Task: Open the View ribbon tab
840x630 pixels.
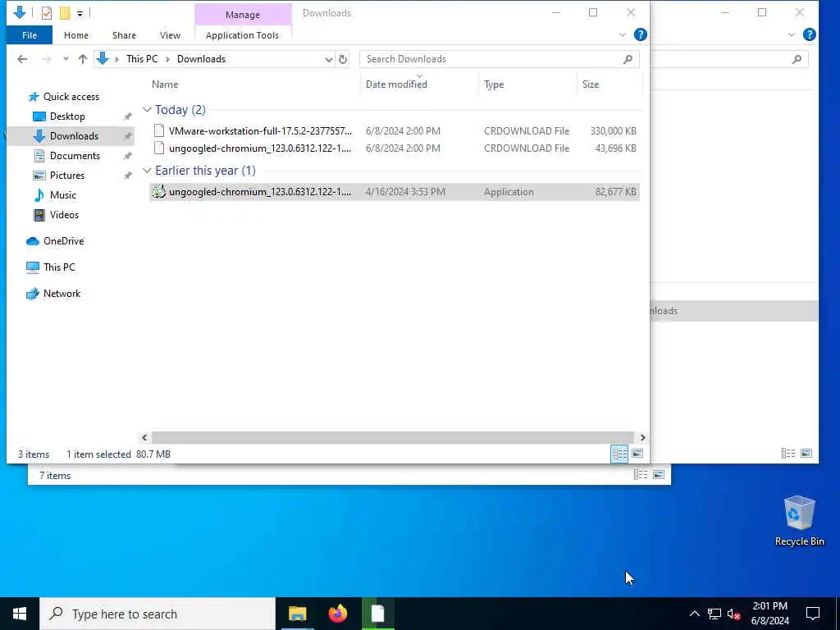Action: [x=170, y=35]
